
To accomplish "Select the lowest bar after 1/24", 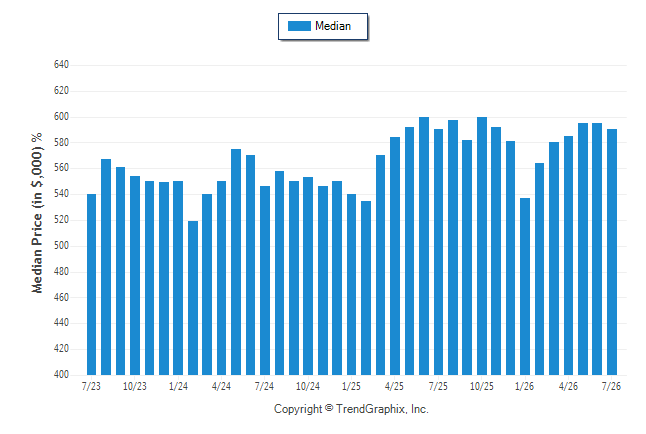I will tap(193, 298).
